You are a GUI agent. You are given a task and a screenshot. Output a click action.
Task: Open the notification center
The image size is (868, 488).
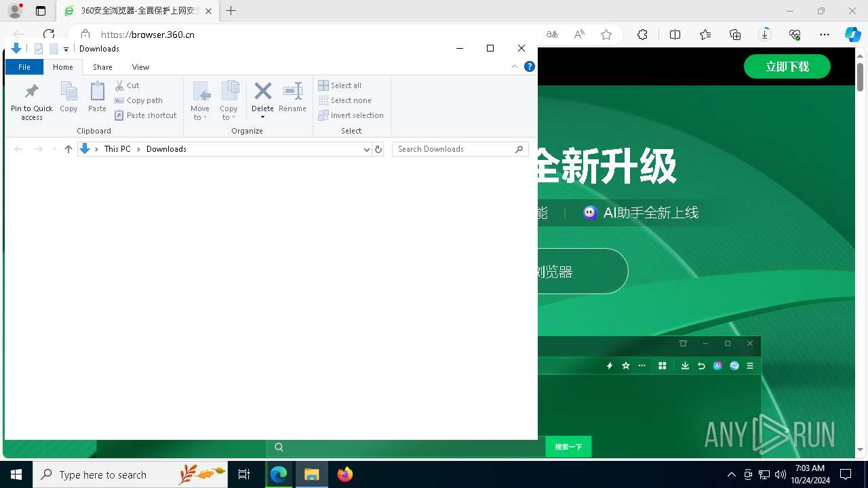click(846, 474)
